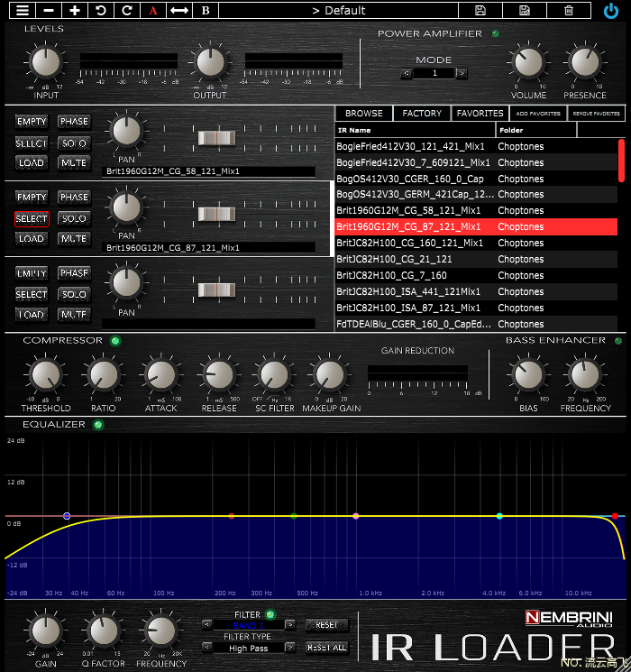Click the compressor SC FILTER knob
Screen dimensions: 631x672
coord(274,374)
